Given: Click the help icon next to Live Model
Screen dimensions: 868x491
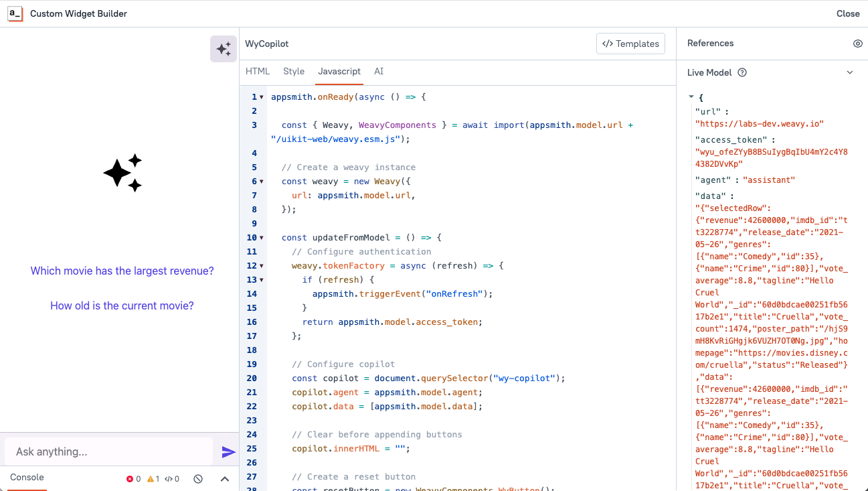Looking at the screenshot, I should (x=742, y=72).
